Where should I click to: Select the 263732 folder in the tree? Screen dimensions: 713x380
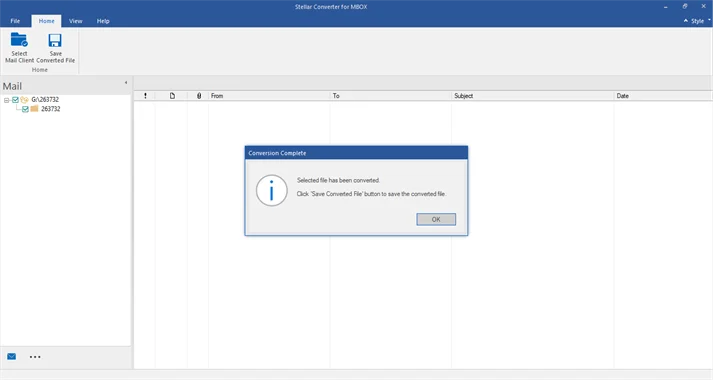tap(50, 109)
